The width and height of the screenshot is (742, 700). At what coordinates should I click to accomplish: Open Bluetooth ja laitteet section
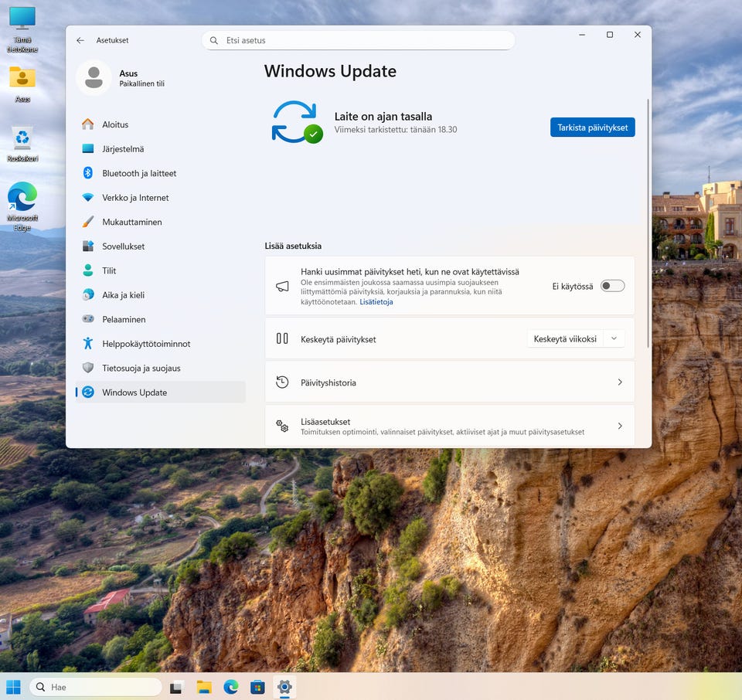(x=161, y=173)
